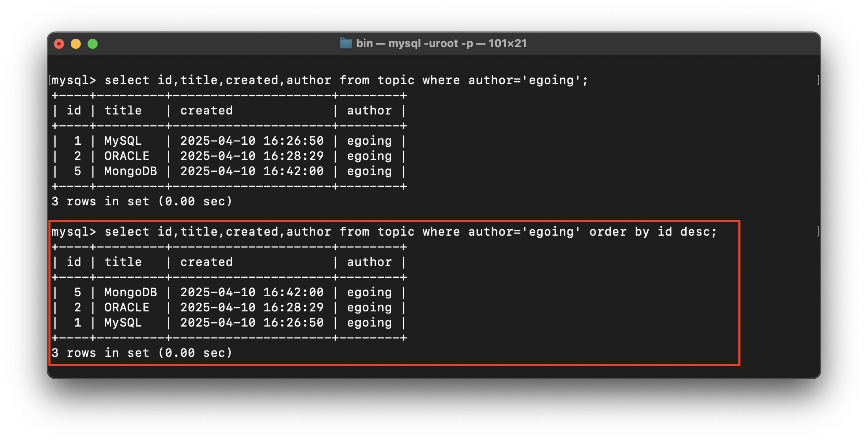Click the 'title' header in the first table
The image size is (868, 441).
123,111
